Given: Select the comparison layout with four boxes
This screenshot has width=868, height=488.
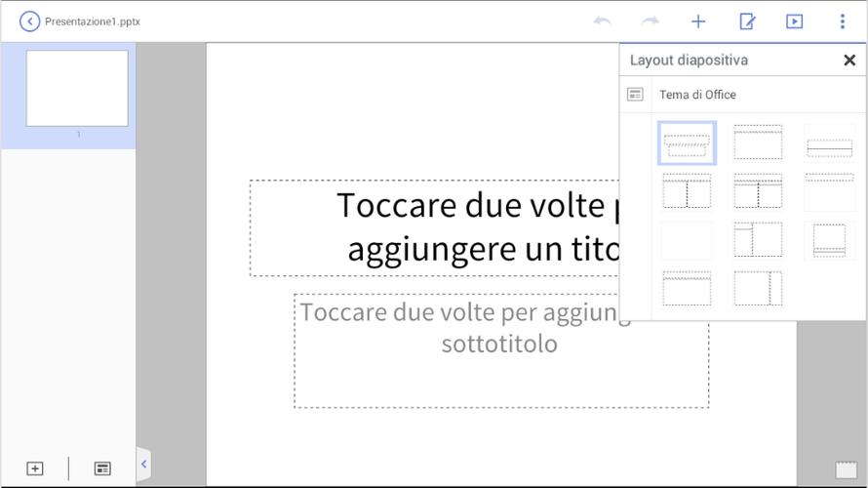Looking at the screenshot, I should (x=758, y=191).
